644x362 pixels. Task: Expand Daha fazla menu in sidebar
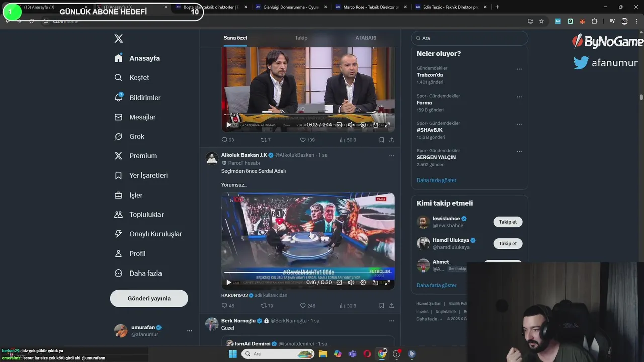138,274
